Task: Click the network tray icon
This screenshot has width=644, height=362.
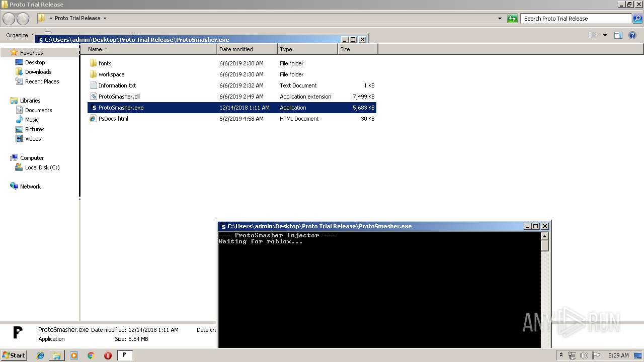Action: (x=572, y=355)
